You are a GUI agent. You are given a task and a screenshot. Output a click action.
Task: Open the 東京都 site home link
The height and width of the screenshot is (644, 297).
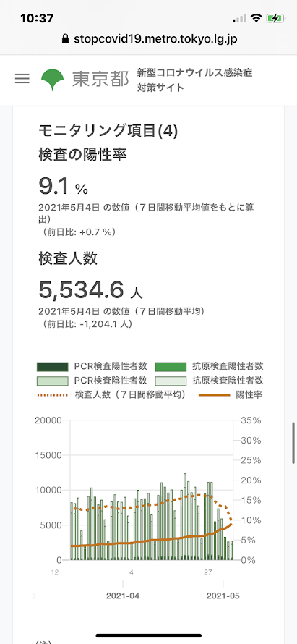click(100, 80)
